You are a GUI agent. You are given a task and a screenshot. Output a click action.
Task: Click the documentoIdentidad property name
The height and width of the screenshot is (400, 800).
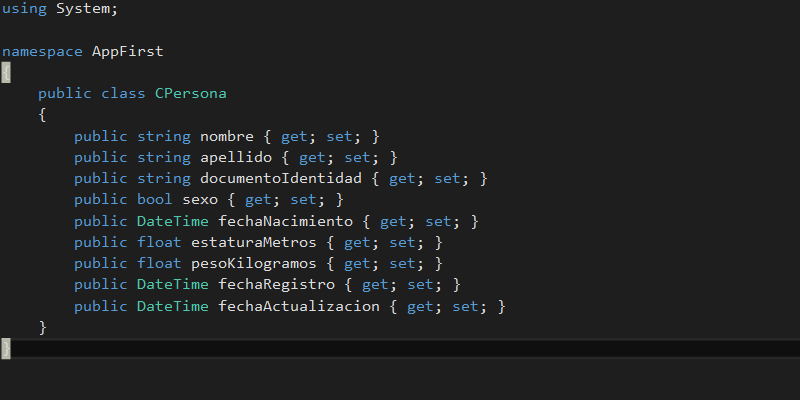[x=281, y=178]
